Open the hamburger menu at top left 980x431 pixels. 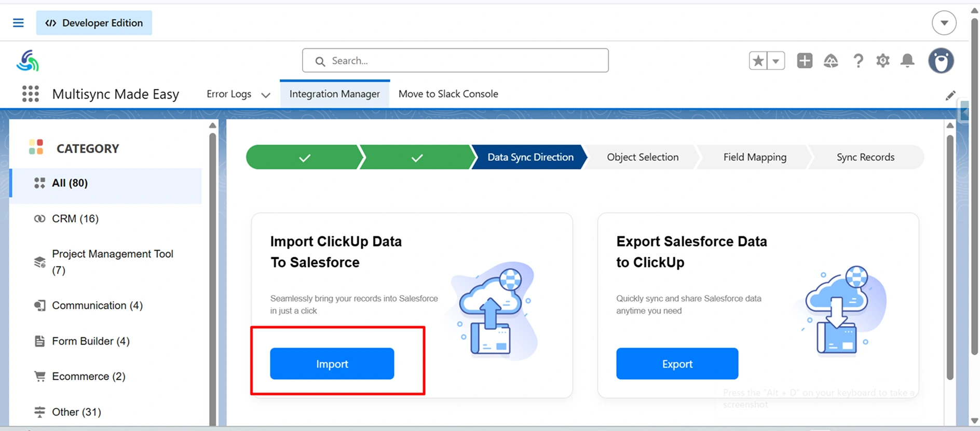[18, 23]
